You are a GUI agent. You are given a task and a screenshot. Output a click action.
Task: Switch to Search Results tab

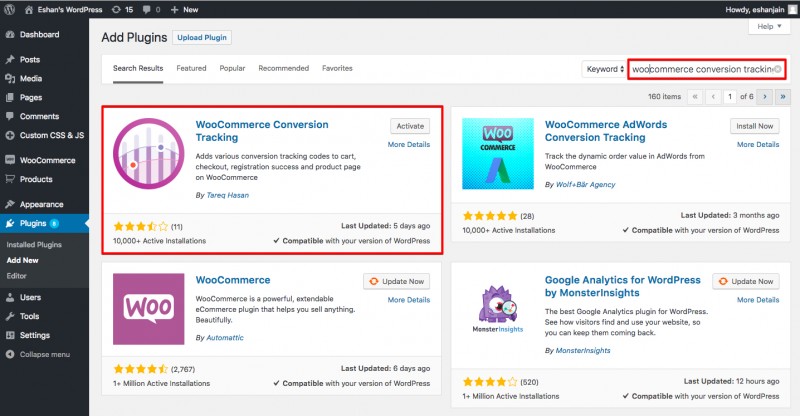[x=138, y=68]
